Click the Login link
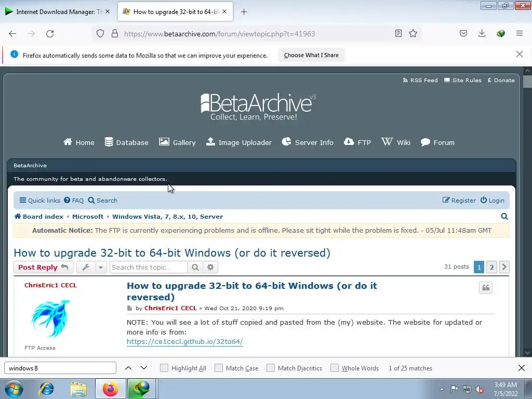This screenshot has height=399, width=532. [493, 201]
